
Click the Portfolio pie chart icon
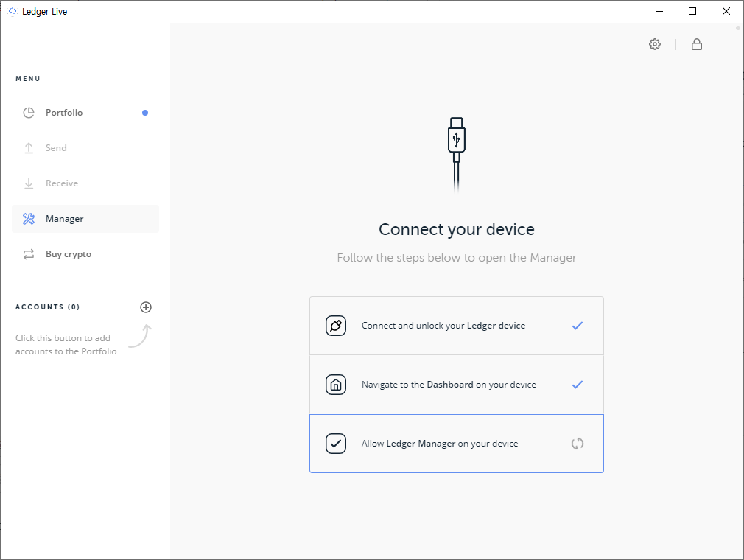pyautogui.click(x=29, y=113)
